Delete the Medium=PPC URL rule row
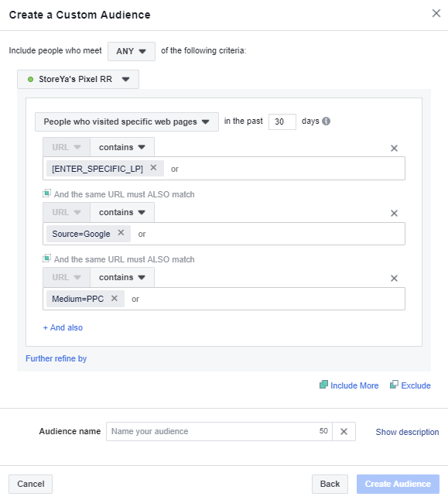Viewport: 448px width, 500px height. tap(394, 279)
